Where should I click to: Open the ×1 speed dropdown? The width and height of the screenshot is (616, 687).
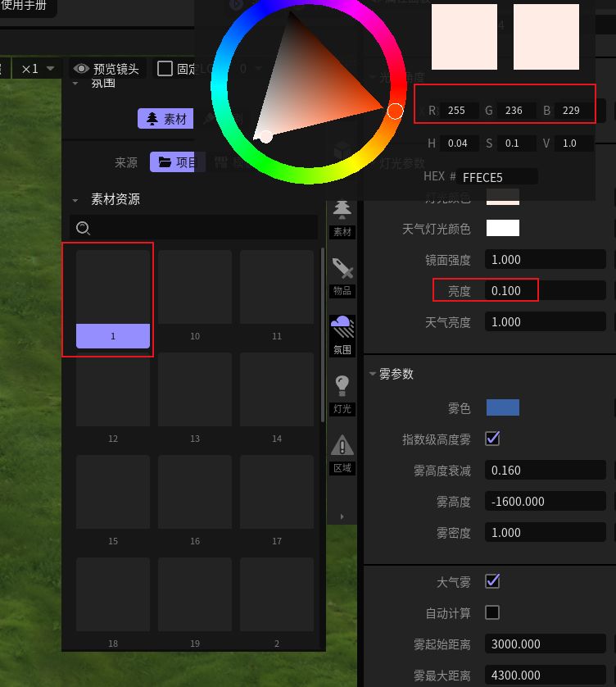pos(38,69)
